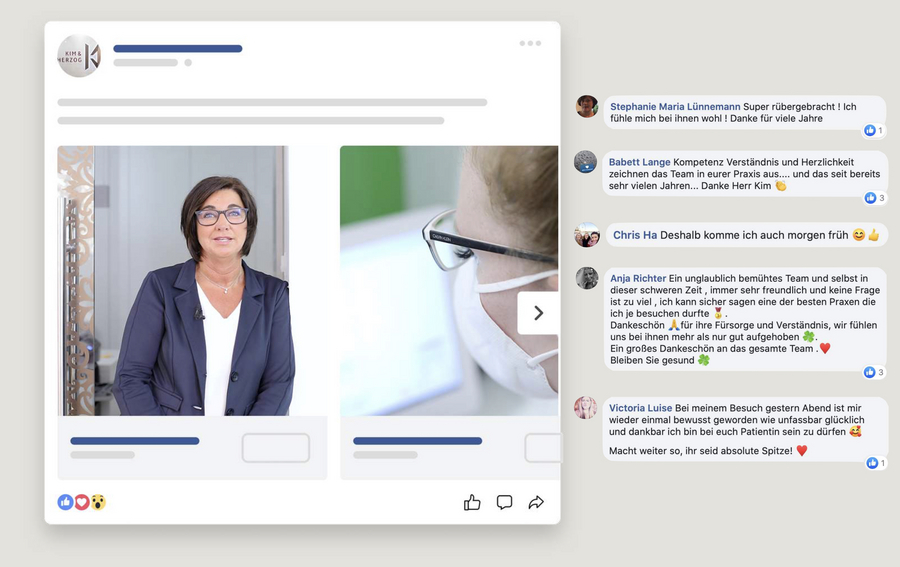Click the carousel image of woman in blazer

192,281
